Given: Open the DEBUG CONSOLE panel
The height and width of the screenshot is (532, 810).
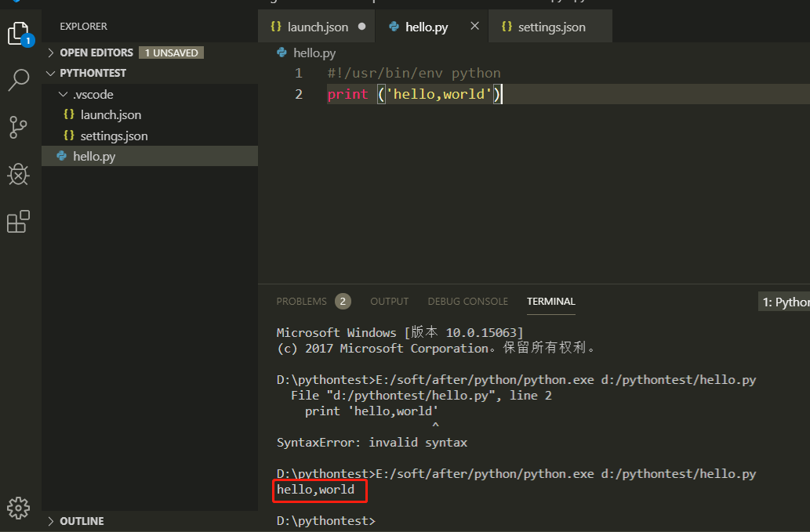Looking at the screenshot, I should tap(467, 301).
